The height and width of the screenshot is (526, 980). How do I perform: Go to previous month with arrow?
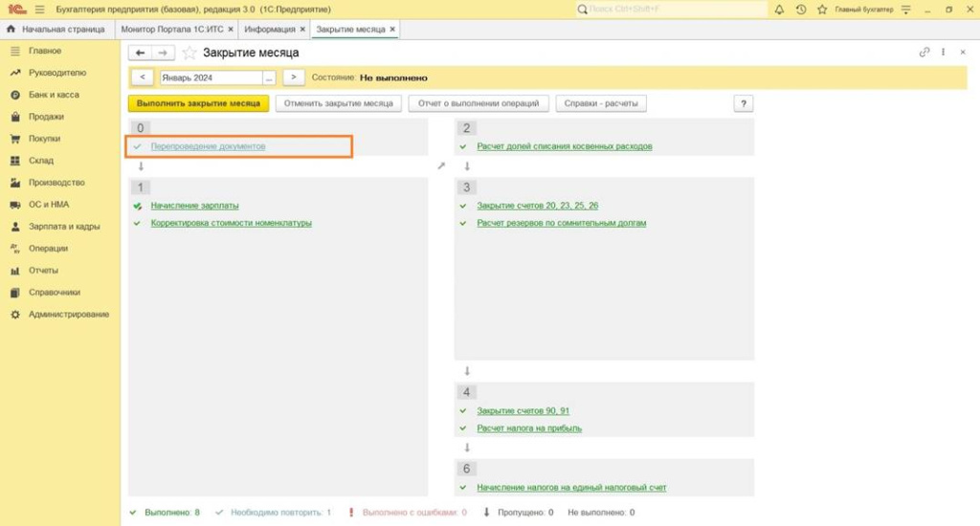coord(142,77)
